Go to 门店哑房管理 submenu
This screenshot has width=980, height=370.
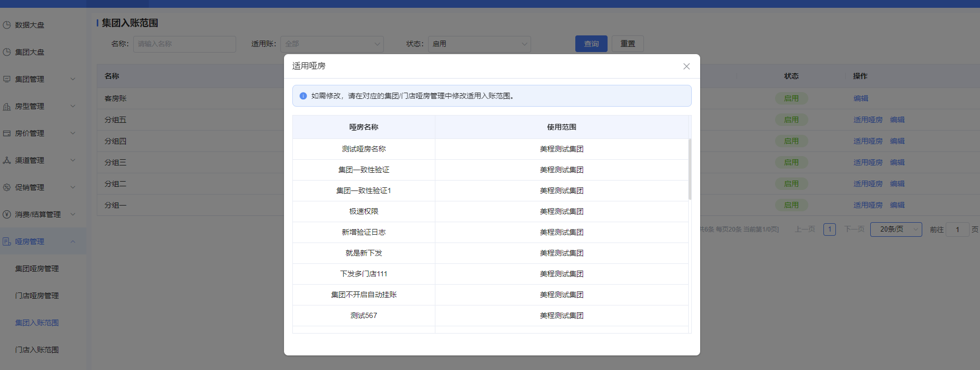[37, 296]
